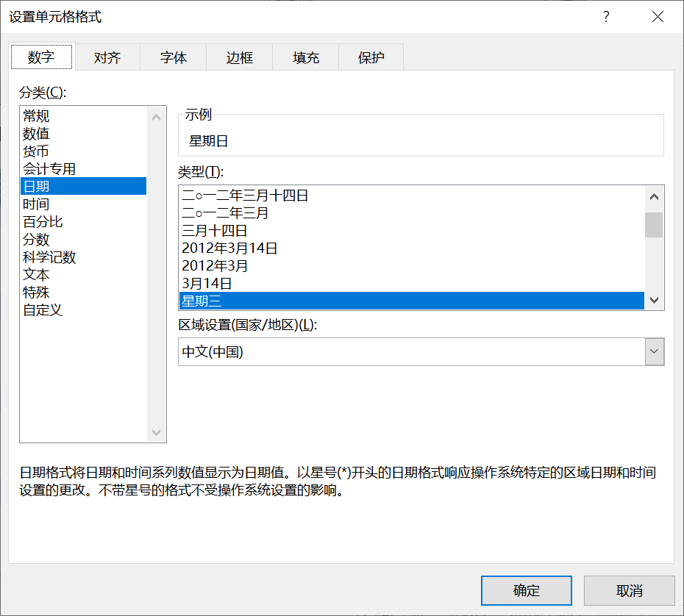Select type 二○一二年三月
684x616 pixels.
click(412, 212)
